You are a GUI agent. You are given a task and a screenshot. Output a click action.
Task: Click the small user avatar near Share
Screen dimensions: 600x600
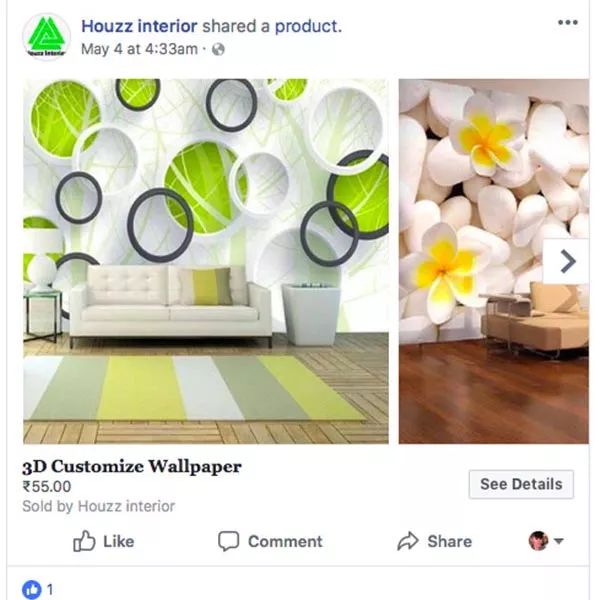538,541
